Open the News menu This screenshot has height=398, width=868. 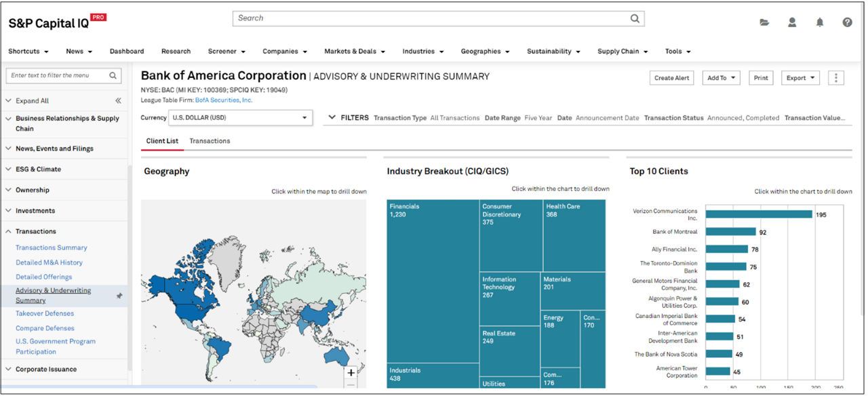(79, 52)
